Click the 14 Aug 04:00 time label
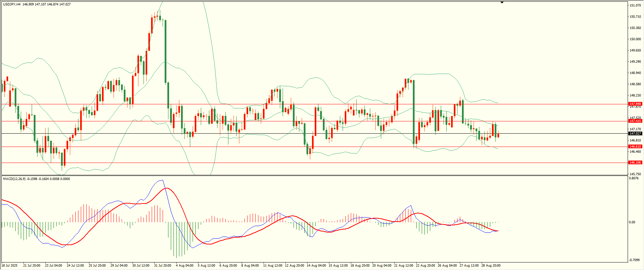The height and width of the screenshot is (270, 644). pos(316,266)
